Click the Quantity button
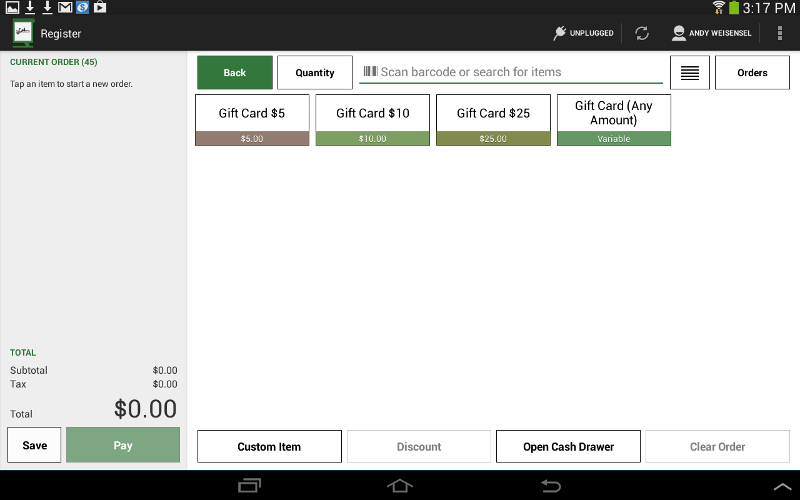 point(315,73)
